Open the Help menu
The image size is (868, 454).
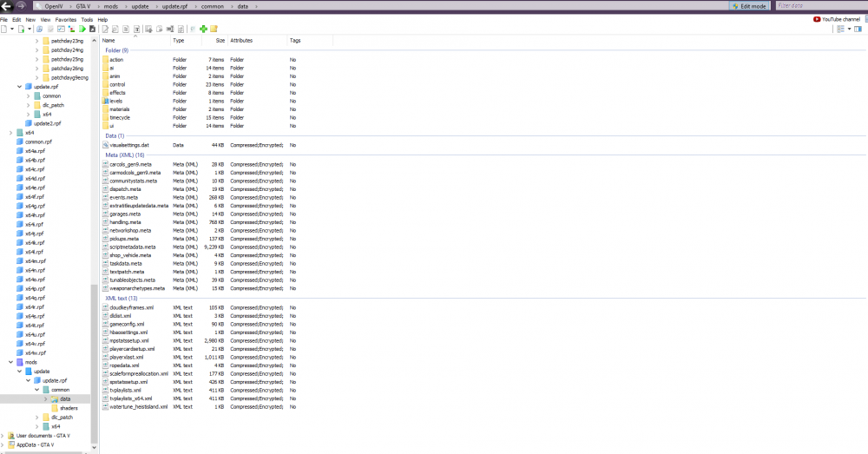(x=102, y=19)
